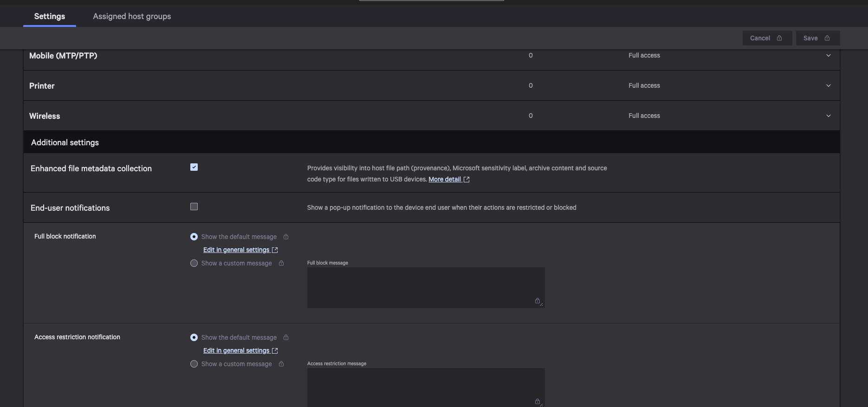This screenshot has height=407, width=868.
Task: Click external link icon beside More detail
Action: [x=466, y=180]
